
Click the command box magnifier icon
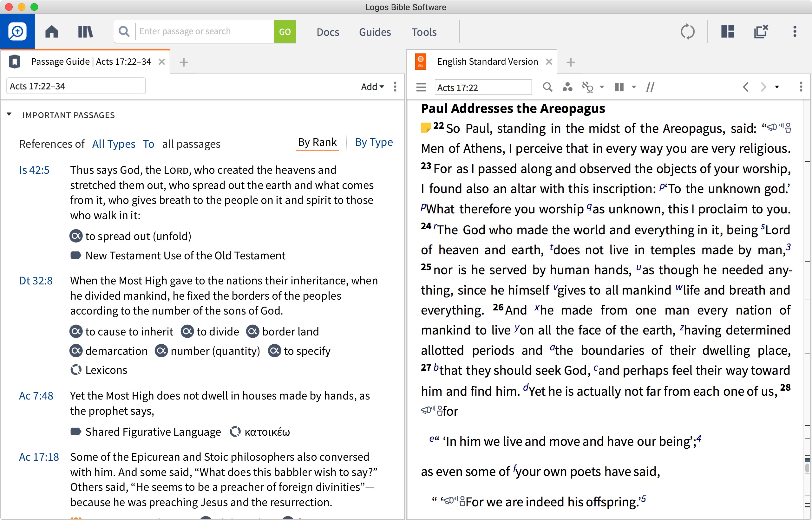(x=124, y=31)
